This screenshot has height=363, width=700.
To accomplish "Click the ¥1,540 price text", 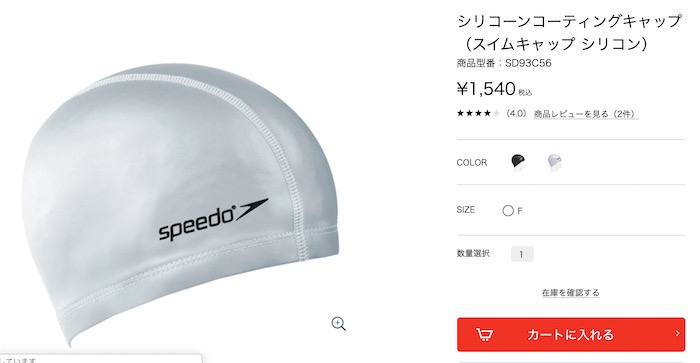I will pyautogui.click(x=486, y=89).
